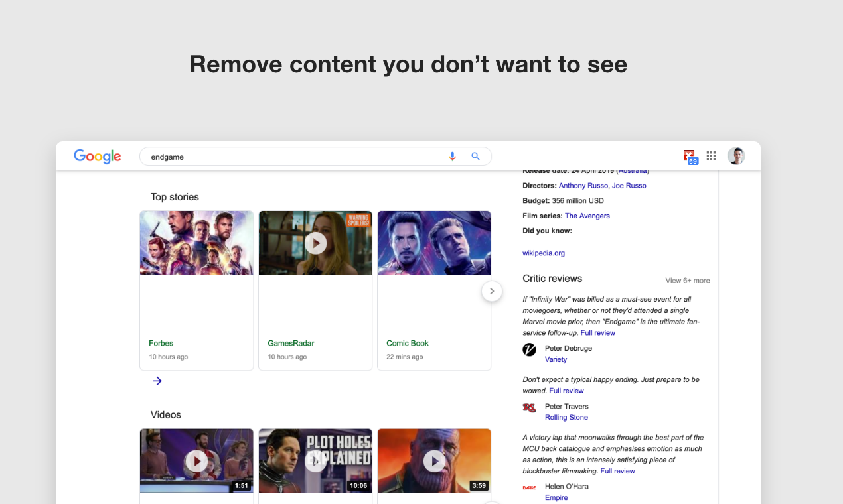This screenshot has width=843, height=504.
Task: Click the Rolling Stone publication link
Action: click(566, 418)
